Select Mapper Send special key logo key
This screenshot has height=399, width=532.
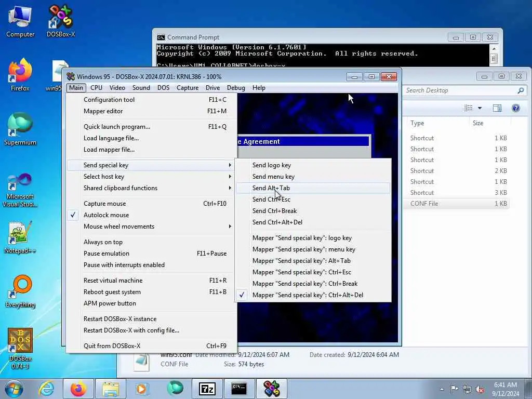[313, 238]
